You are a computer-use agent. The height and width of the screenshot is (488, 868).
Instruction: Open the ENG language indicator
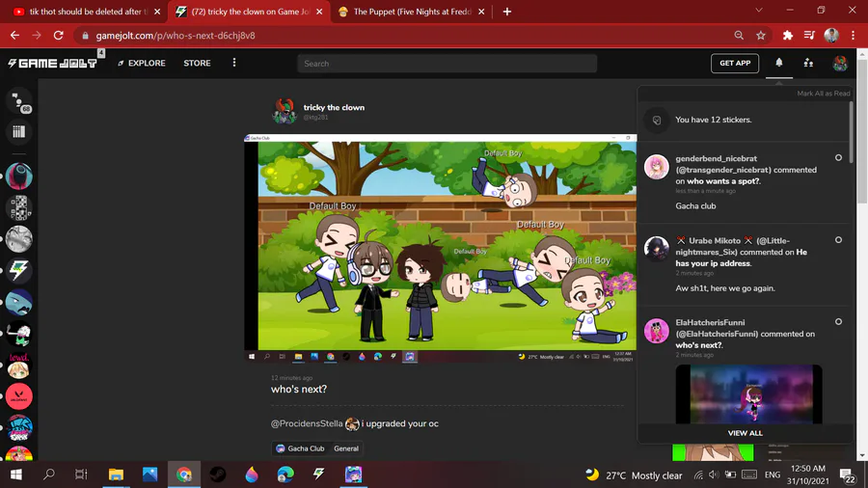pos(773,475)
